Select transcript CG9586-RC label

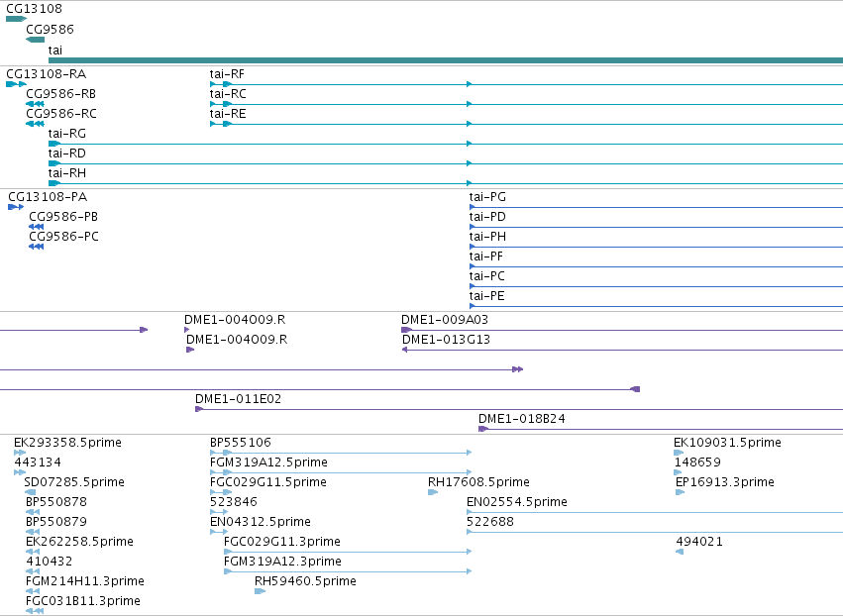(61, 114)
